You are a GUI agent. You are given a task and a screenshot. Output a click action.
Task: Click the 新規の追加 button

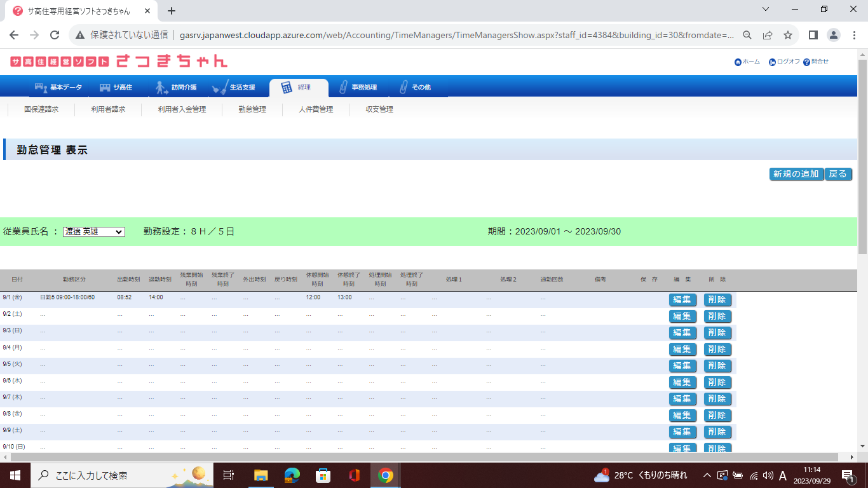pyautogui.click(x=796, y=174)
